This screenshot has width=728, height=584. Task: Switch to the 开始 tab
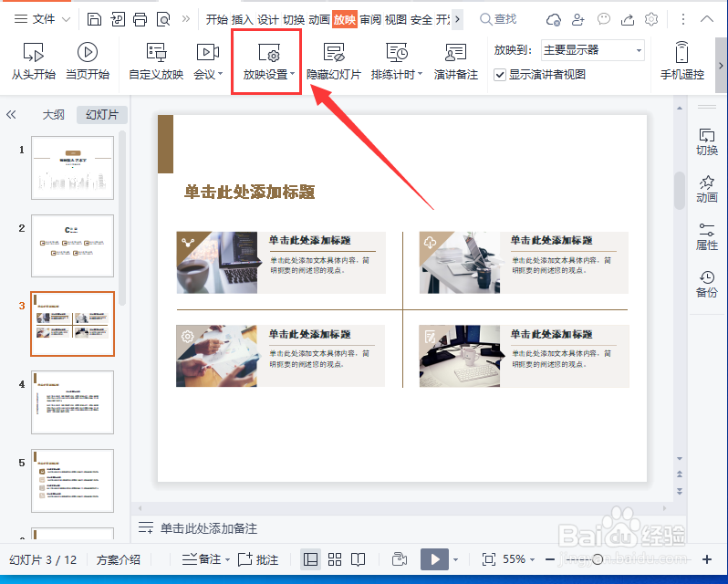[x=217, y=19]
